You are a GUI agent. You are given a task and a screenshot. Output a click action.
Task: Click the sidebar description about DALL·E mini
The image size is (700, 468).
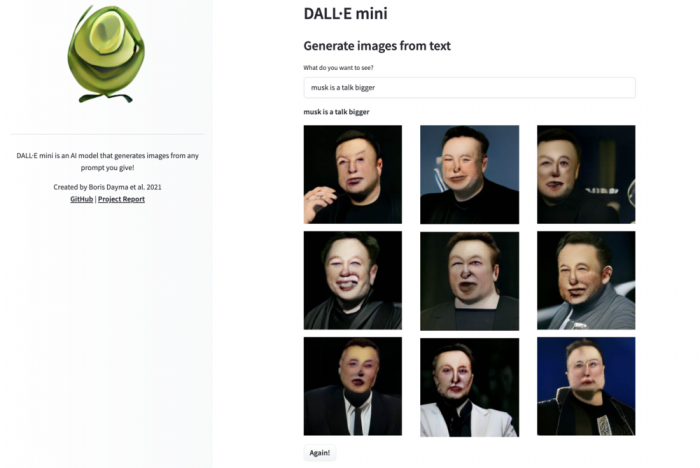tap(108, 162)
